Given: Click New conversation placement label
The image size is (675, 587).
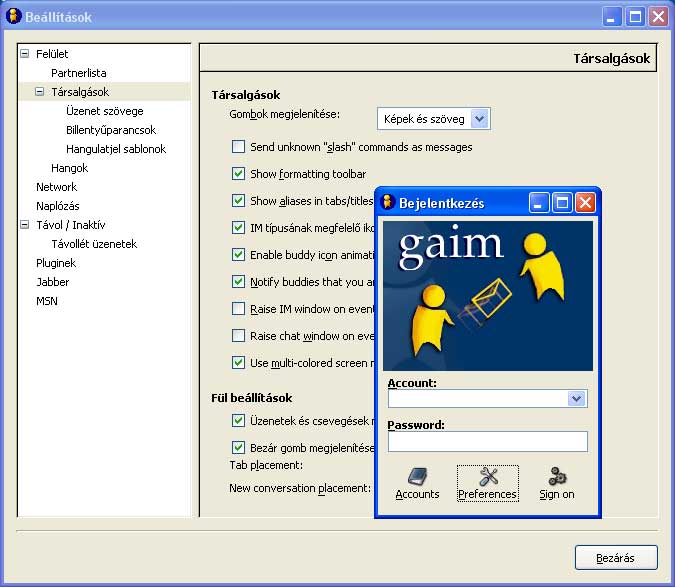Looking at the screenshot, I should (300, 488).
